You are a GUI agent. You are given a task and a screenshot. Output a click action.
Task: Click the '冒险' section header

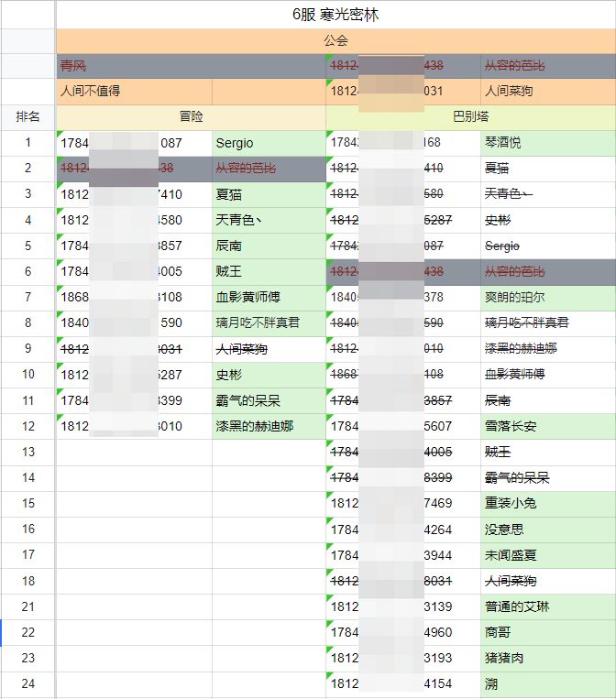tap(191, 116)
